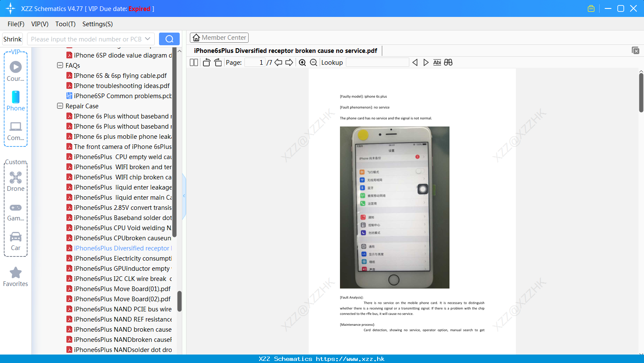Select the Phone category icon

tap(16, 101)
